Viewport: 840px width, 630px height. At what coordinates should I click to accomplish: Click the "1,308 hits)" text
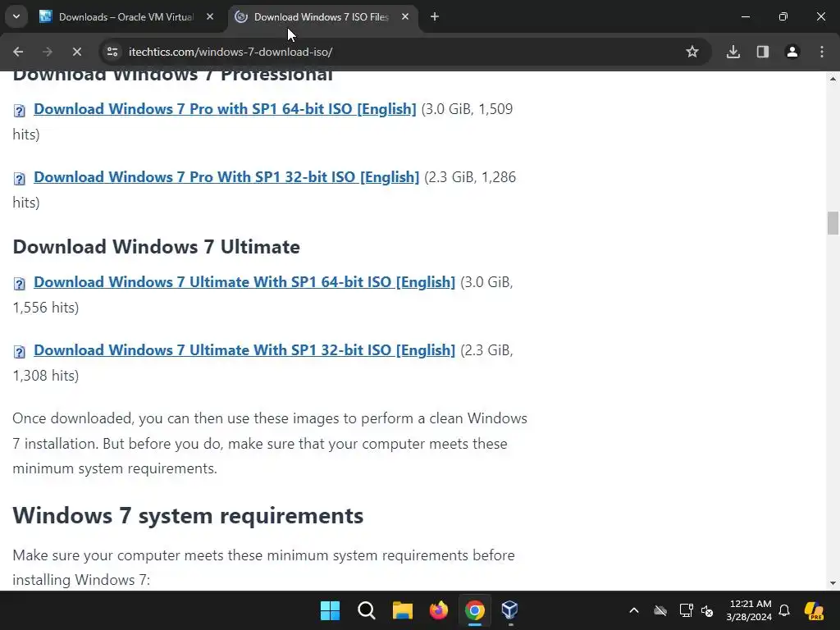pyautogui.click(x=46, y=376)
